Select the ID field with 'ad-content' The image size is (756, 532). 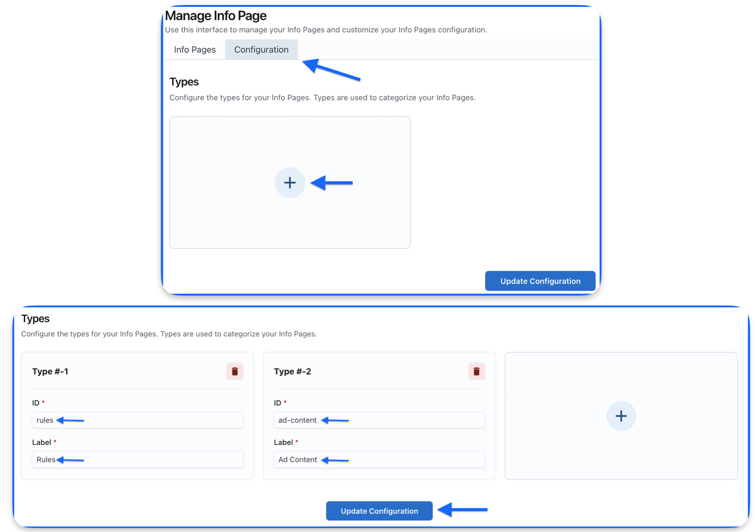(379, 420)
